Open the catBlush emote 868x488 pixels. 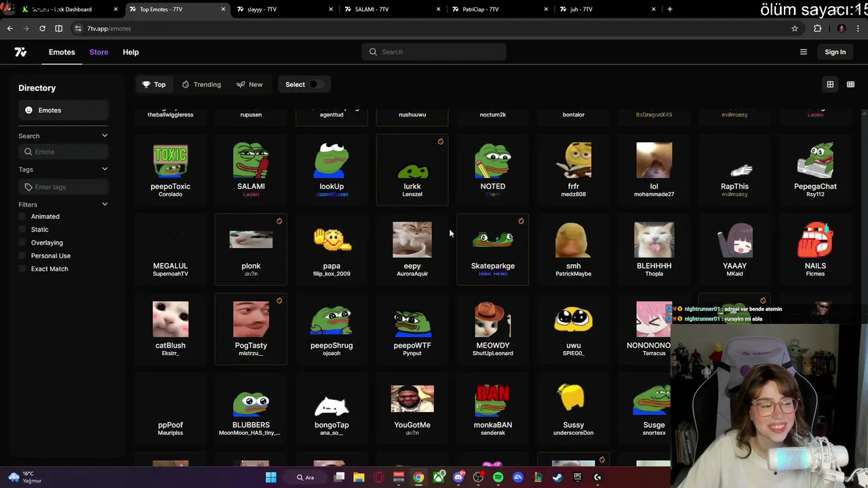tap(170, 329)
